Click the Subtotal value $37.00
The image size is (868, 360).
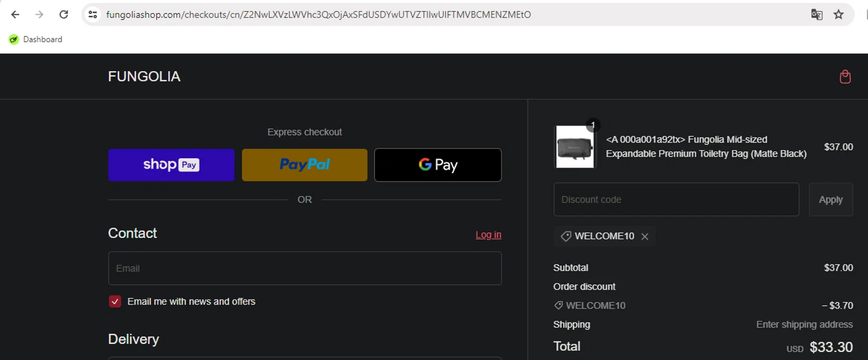838,268
